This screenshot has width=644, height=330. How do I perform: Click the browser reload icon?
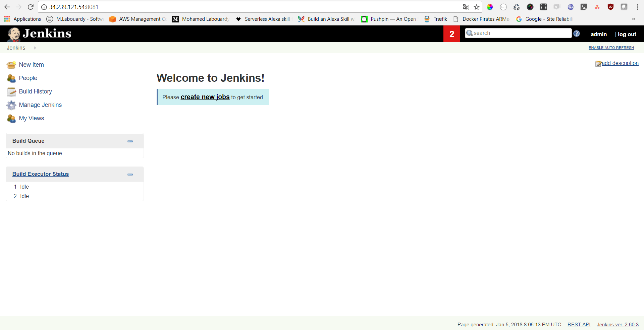31,7
